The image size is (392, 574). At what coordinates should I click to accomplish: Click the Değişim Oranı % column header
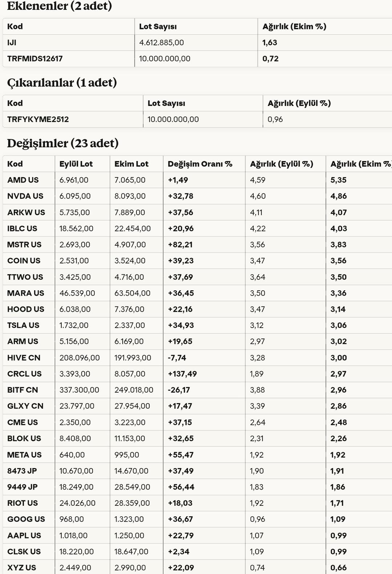pos(200,164)
